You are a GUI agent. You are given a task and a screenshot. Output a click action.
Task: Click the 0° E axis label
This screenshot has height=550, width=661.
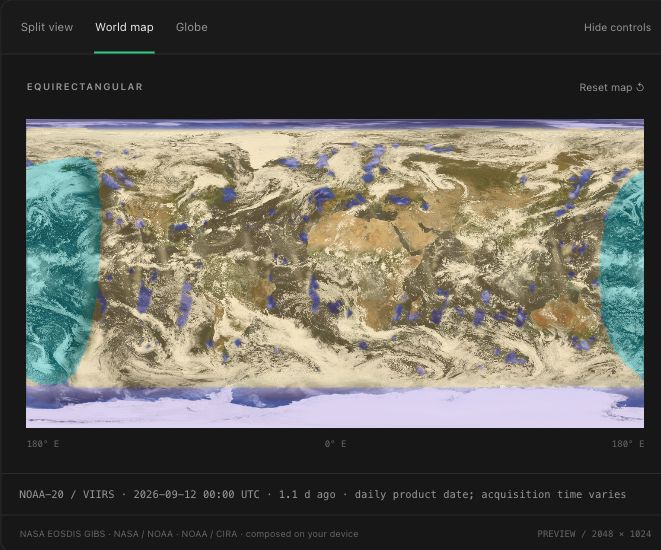(335, 444)
